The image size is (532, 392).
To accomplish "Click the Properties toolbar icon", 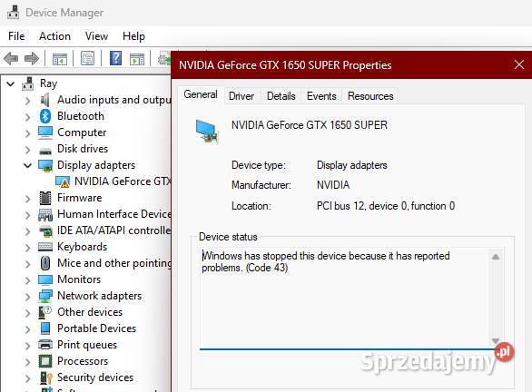I will pos(87,58).
